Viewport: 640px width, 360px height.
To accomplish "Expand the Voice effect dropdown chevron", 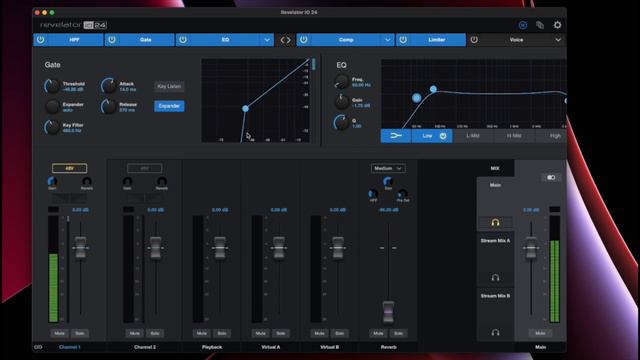I will coord(558,40).
